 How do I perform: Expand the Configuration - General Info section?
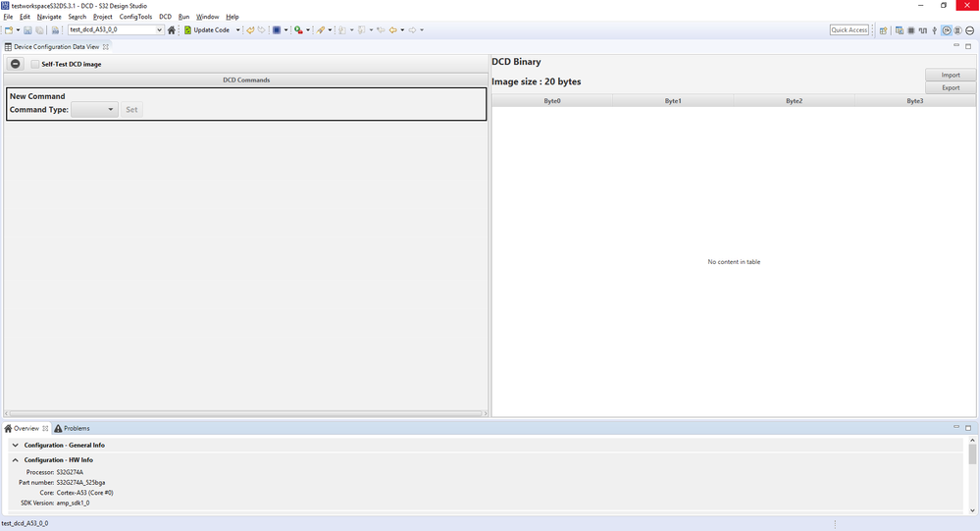pos(15,446)
